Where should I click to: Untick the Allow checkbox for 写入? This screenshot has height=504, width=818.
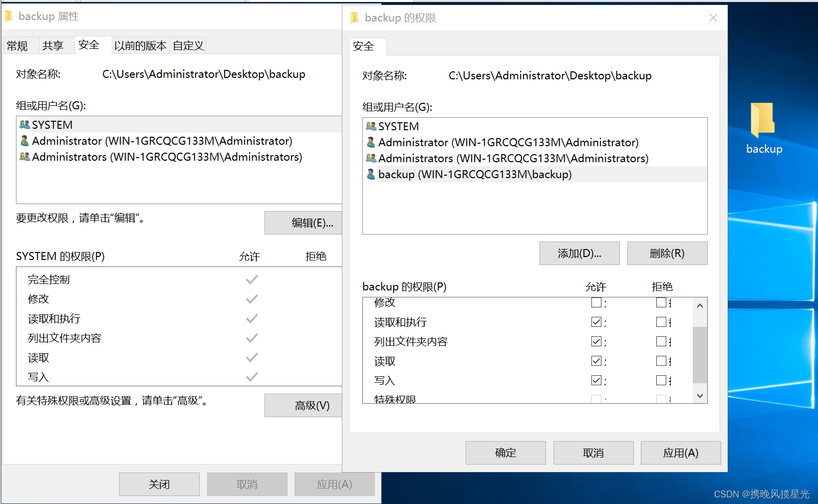tap(596, 380)
